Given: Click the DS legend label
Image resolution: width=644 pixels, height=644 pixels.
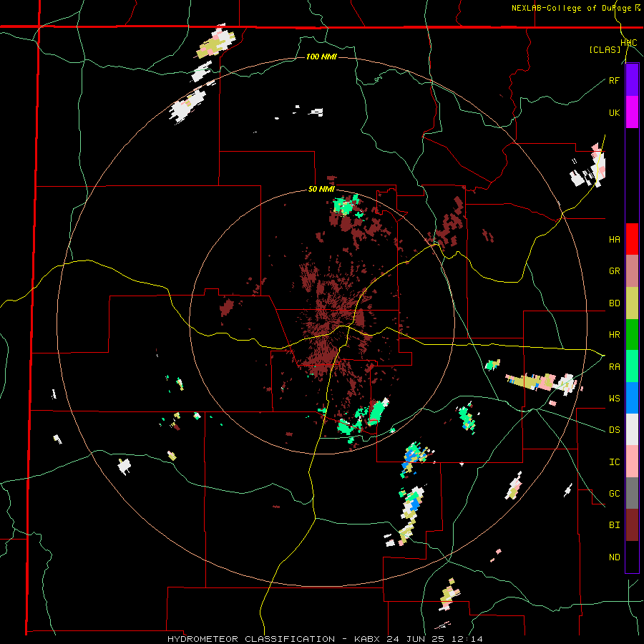Looking at the screenshot, I should coord(614,430).
